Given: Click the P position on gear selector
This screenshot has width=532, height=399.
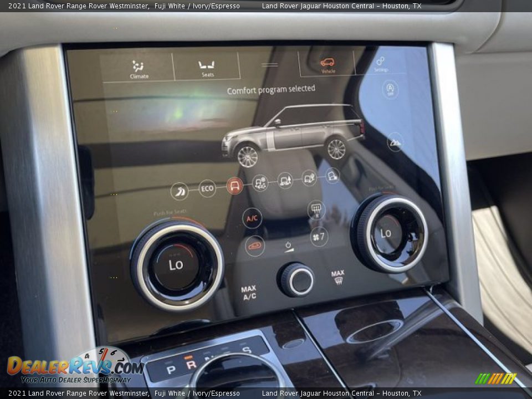Looking at the screenshot, I should pos(171,370).
